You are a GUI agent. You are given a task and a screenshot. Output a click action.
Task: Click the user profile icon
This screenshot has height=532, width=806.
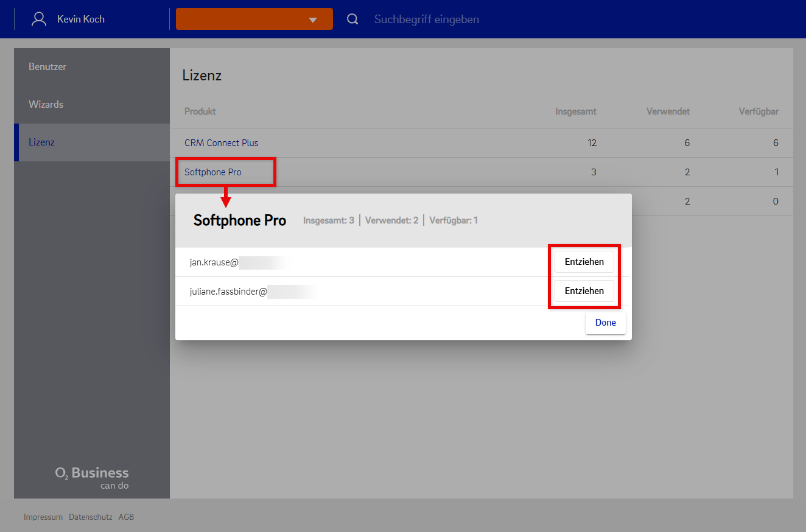(x=39, y=19)
